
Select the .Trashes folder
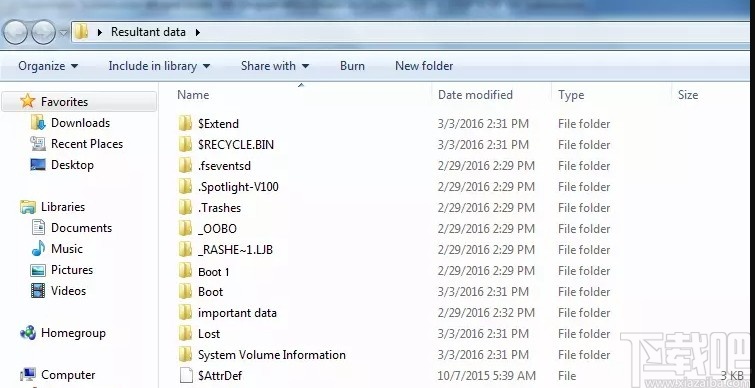click(219, 208)
